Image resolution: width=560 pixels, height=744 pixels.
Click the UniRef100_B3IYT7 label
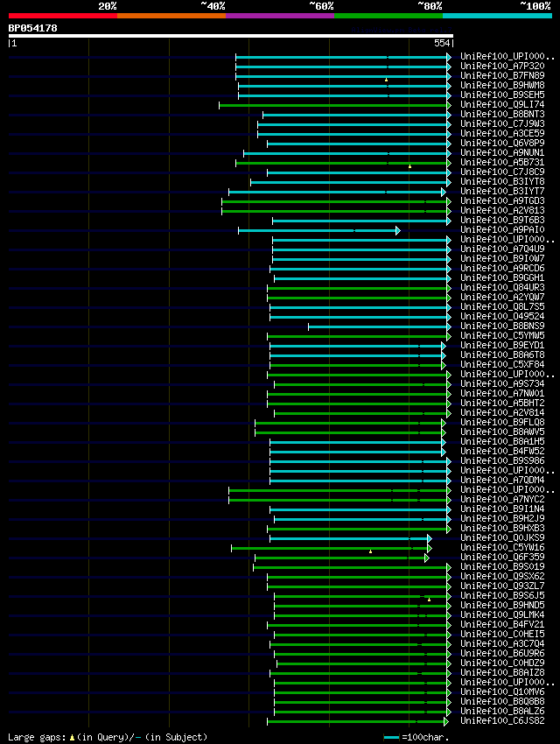click(x=502, y=191)
